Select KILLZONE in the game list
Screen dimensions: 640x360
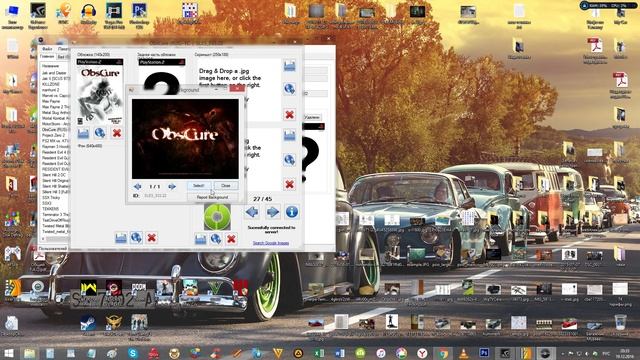tap(51, 84)
